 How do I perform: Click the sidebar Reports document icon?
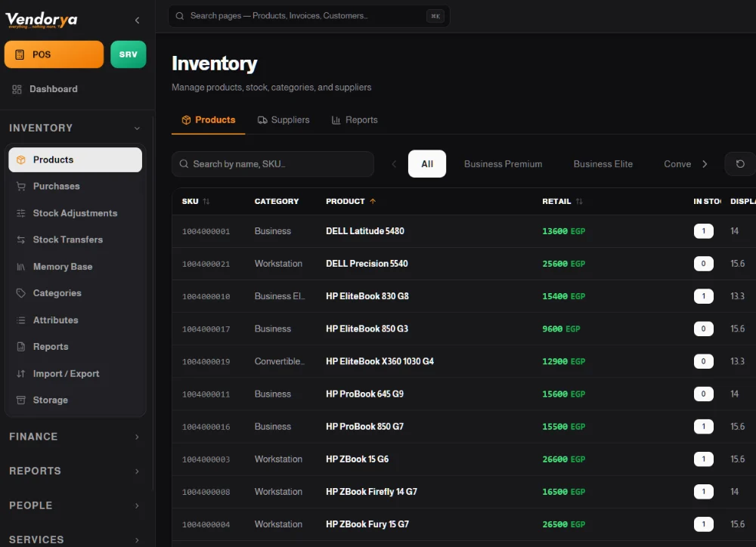coord(20,347)
